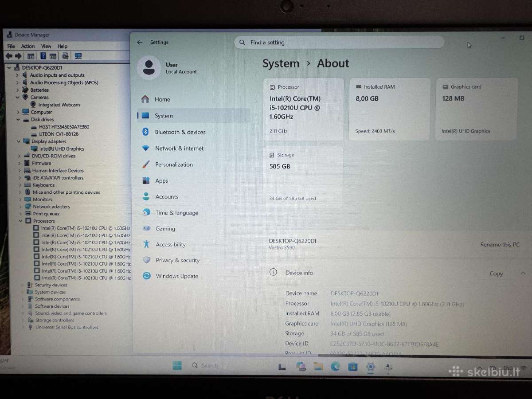Open the Windows Start menu
Image resolution: width=532 pixels, height=399 pixels.
pos(177,366)
